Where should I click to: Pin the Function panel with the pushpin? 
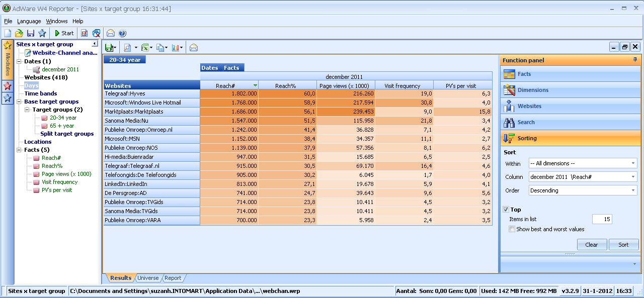(x=635, y=60)
